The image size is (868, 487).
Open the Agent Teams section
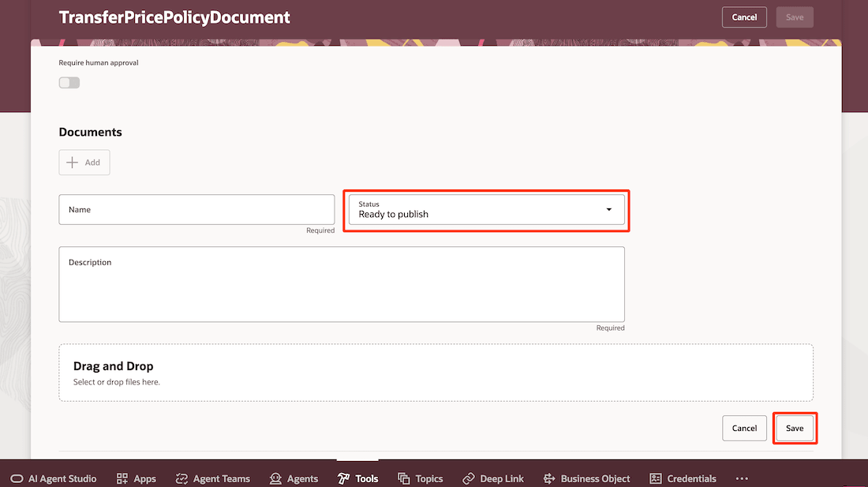pyautogui.click(x=212, y=478)
